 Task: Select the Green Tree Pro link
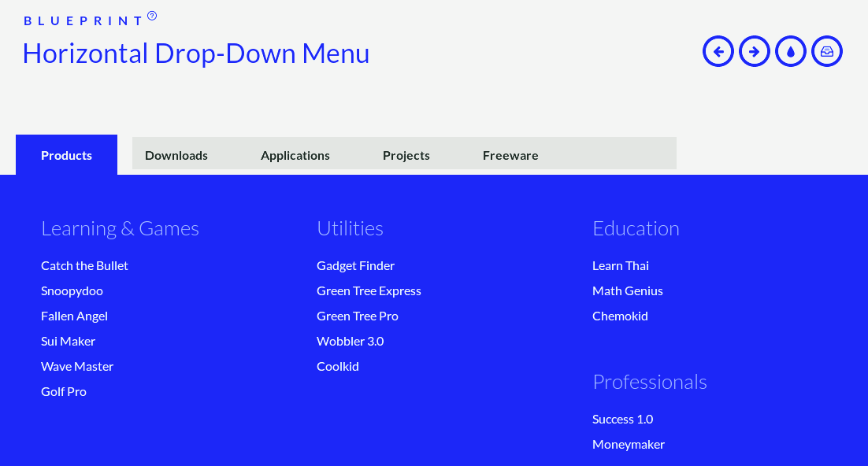[x=357, y=316]
